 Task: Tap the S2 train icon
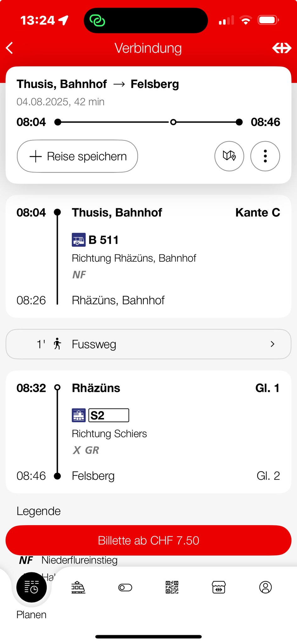coord(79,415)
